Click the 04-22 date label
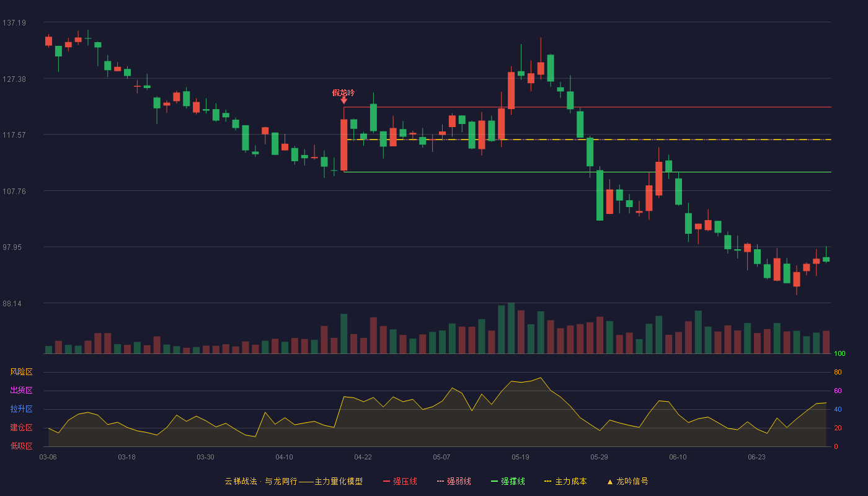This screenshot has width=868, height=496. tap(363, 457)
